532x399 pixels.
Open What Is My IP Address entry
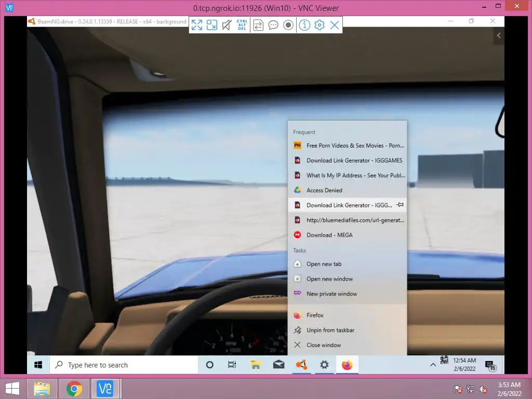click(347, 176)
